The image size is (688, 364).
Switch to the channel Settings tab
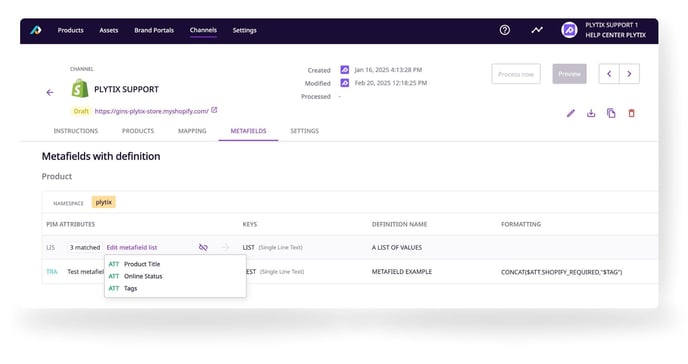305,131
